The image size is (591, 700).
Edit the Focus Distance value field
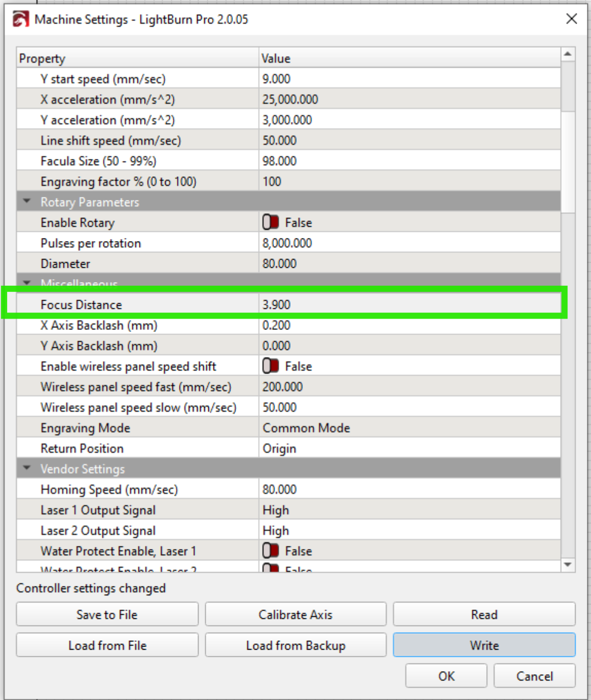pyautogui.click(x=409, y=305)
